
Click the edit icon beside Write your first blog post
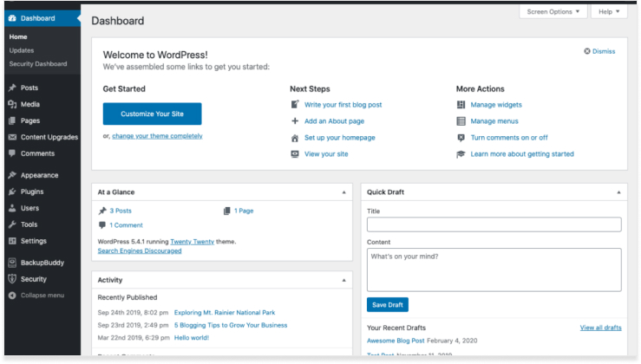point(295,105)
